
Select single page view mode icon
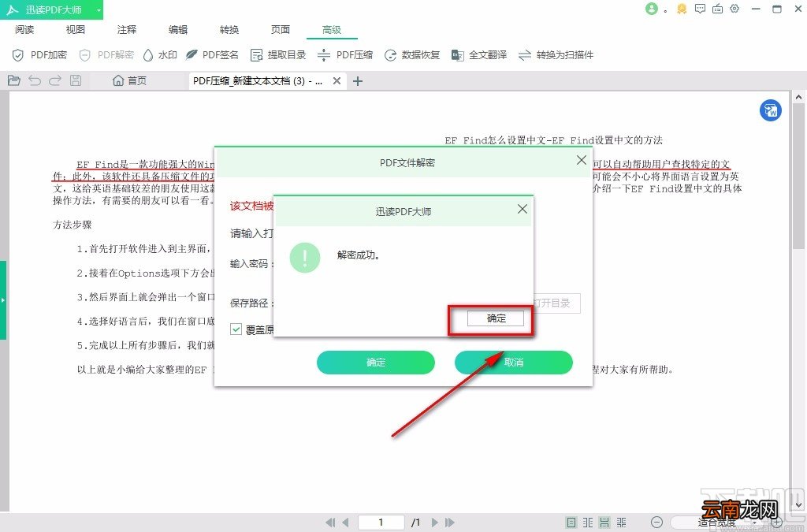tap(571, 523)
